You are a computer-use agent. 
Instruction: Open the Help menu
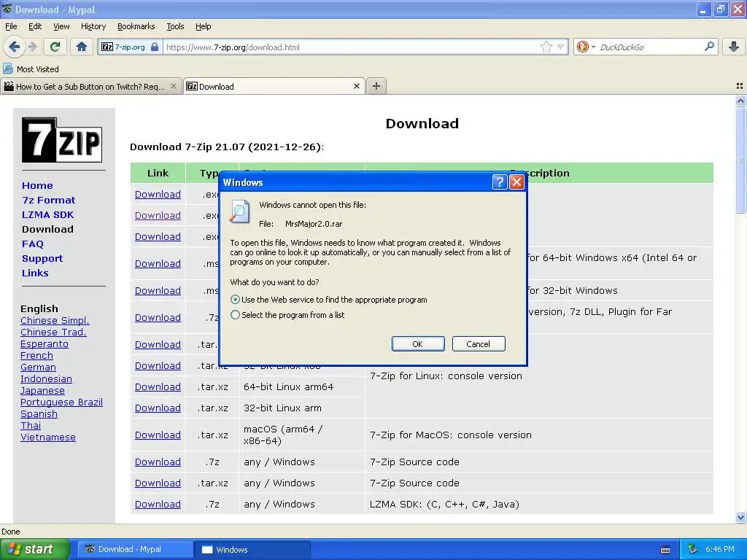point(204,26)
